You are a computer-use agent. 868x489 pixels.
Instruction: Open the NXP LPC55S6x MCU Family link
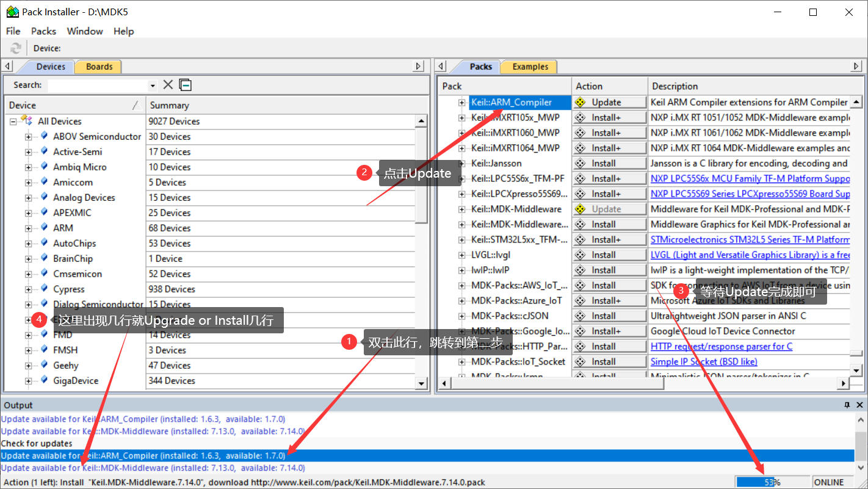click(750, 178)
